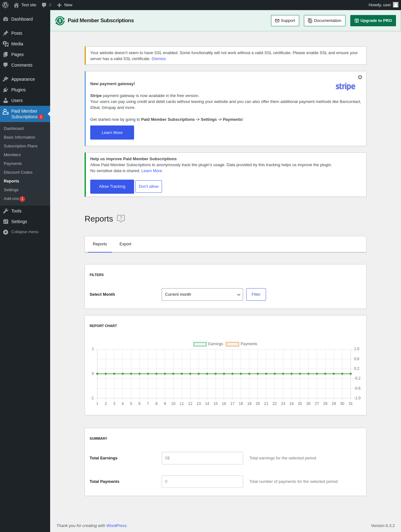
Task: Click the Reports submenu item
Action: pyautogui.click(x=12, y=181)
